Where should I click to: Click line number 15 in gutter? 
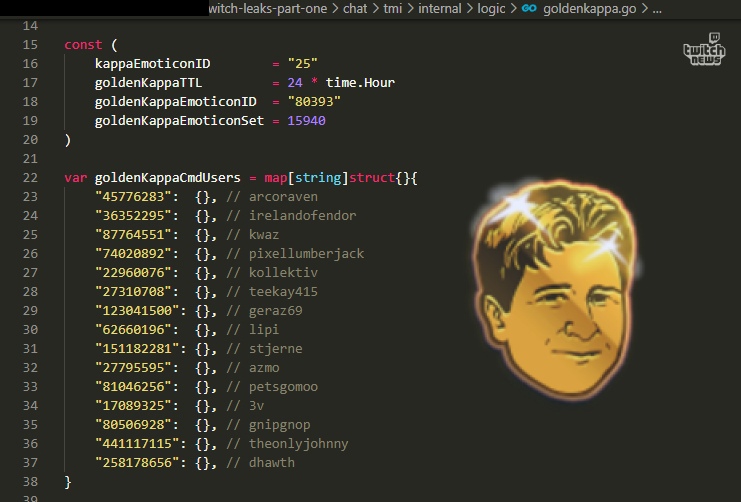[30, 44]
